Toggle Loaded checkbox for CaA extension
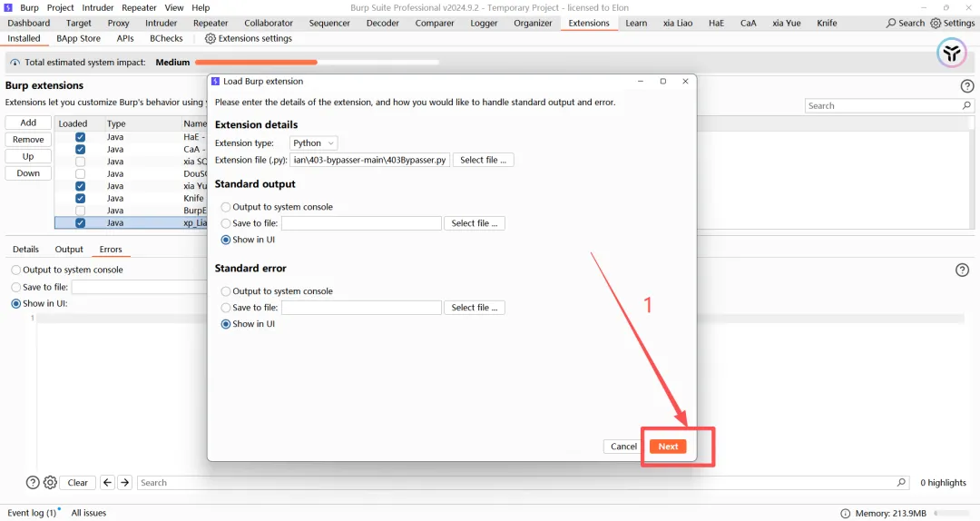 click(80, 150)
